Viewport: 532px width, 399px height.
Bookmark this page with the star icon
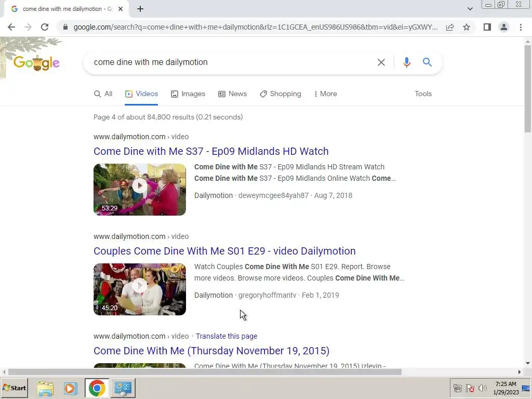pyautogui.click(x=467, y=27)
